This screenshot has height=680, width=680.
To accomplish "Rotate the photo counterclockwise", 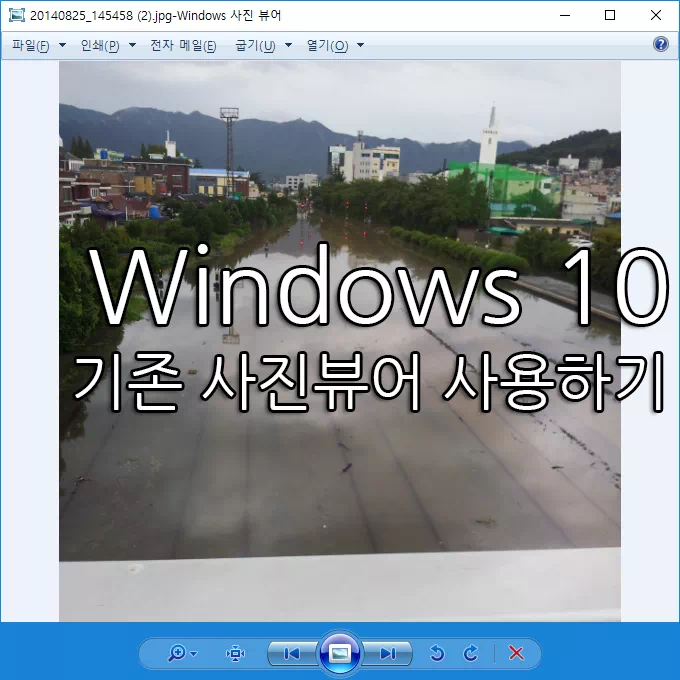I will pos(436,654).
